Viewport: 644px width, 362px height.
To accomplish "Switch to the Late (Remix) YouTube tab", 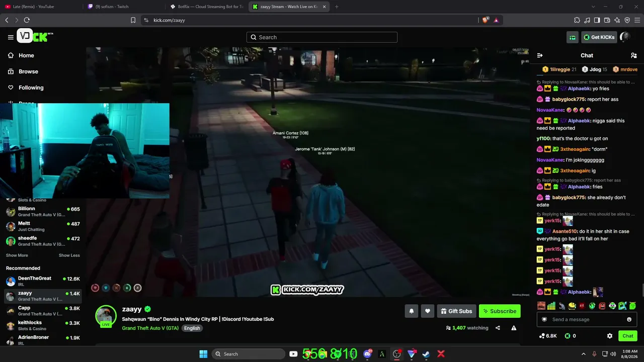I will coord(41,7).
